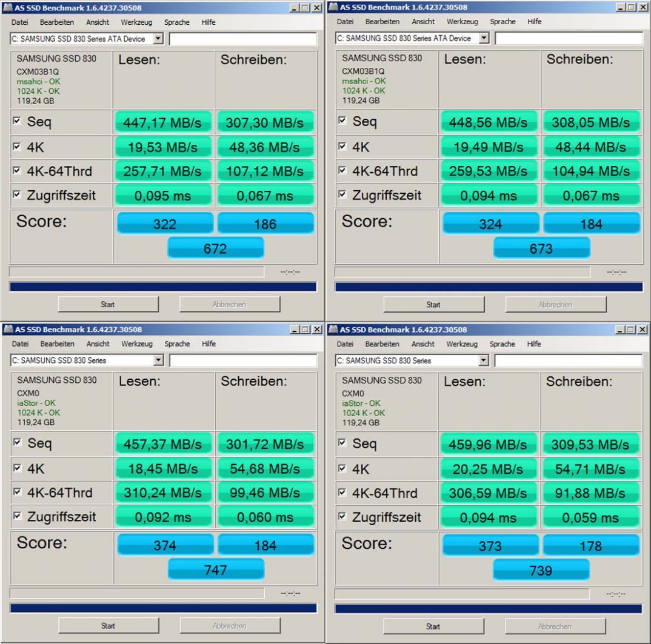Open the drive dropdown in the 672 score window
651x644 pixels.
158,39
